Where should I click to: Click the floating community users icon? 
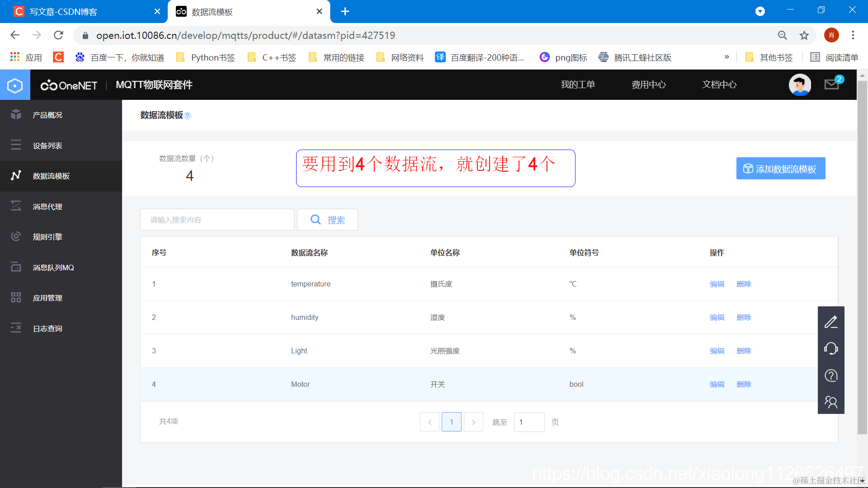(831, 402)
